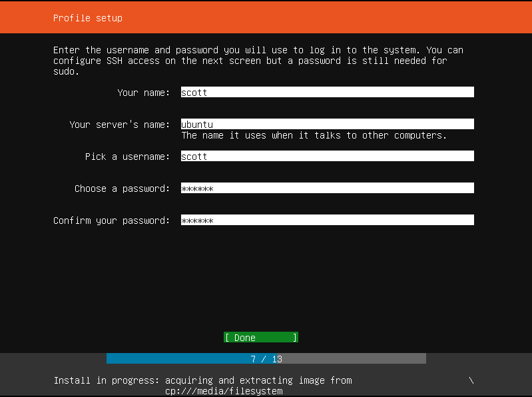This screenshot has width=532, height=397.
Task: Activate the Done button
Action: tap(261, 337)
